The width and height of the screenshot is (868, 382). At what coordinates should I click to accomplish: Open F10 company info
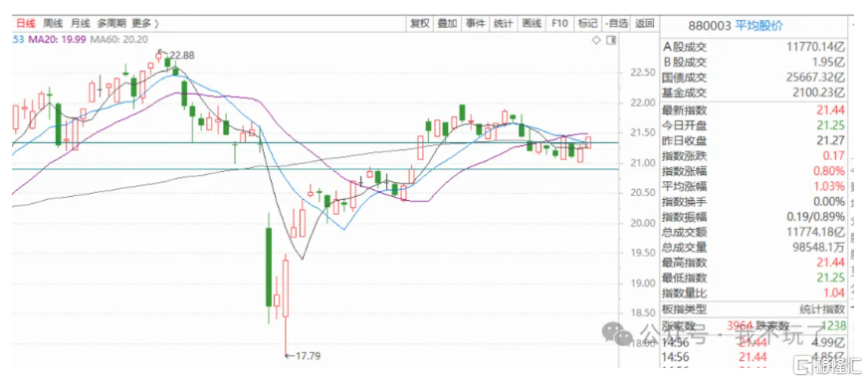coord(559,23)
